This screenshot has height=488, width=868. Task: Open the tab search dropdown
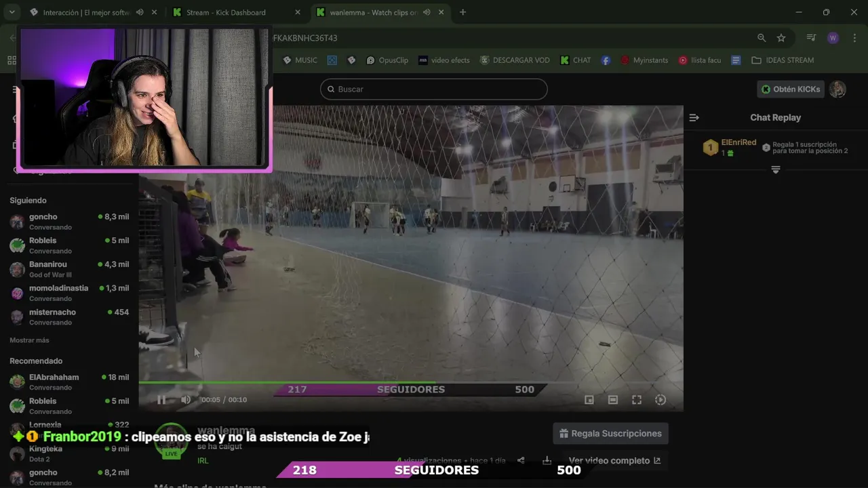[x=12, y=12]
